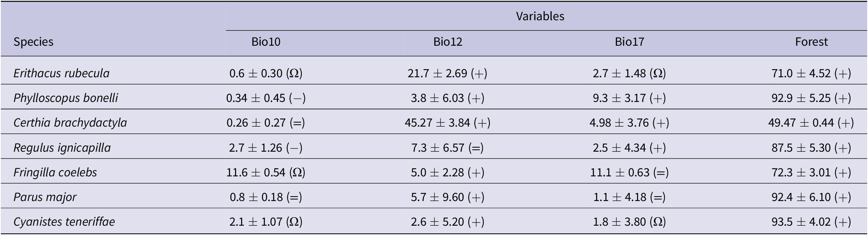The height and width of the screenshot is (235, 868).
Task: Select the Bio17 column header
Action: click(x=629, y=42)
